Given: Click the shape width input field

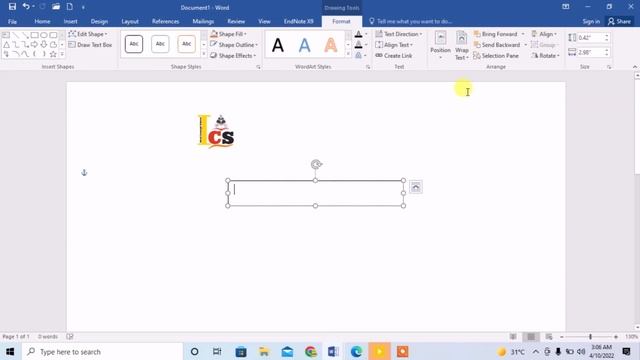Looking at the screenshot, I should click(590, 52).
